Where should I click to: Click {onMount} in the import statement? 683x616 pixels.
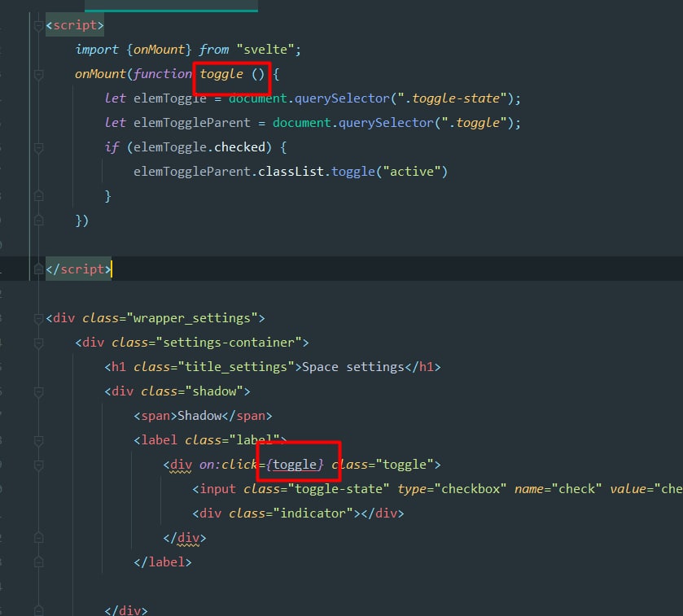pos(159,50)
